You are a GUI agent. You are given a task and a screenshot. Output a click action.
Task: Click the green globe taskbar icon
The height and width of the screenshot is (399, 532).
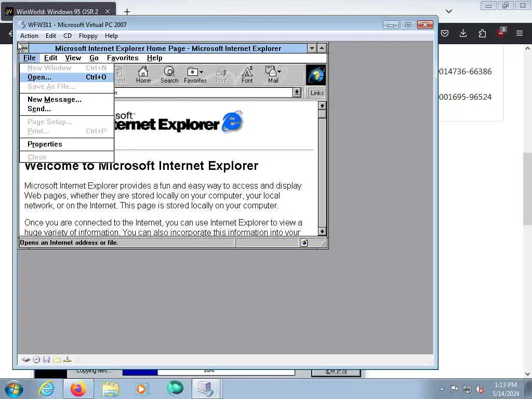coord(175,388)
